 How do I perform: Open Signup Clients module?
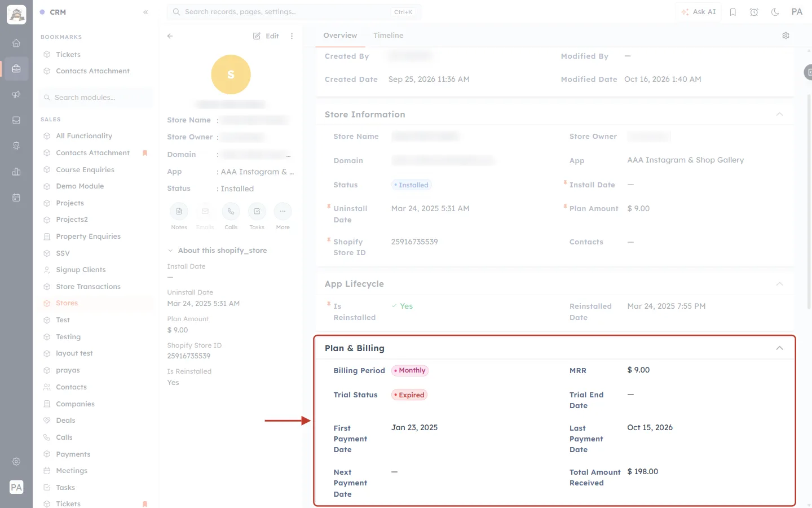pyautogui.click(x=81, y=270)
